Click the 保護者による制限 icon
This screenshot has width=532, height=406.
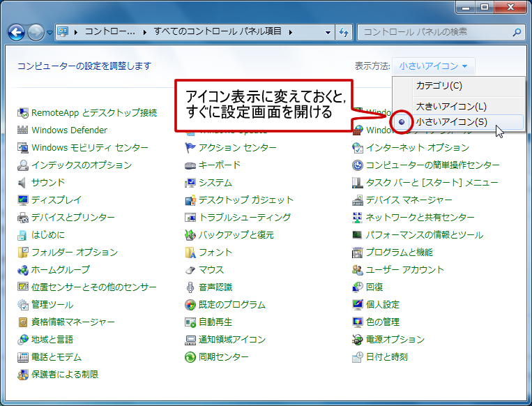coord(23,375)
